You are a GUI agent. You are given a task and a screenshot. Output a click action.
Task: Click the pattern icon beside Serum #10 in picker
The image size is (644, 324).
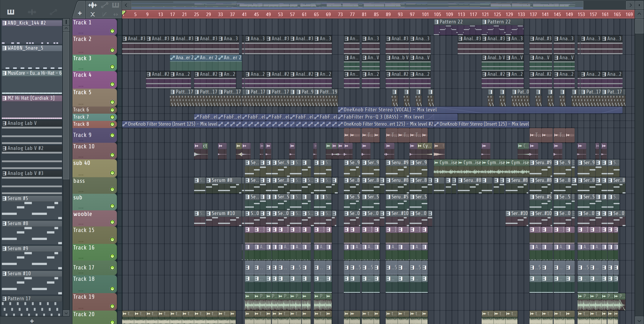(x=4, y=274)
